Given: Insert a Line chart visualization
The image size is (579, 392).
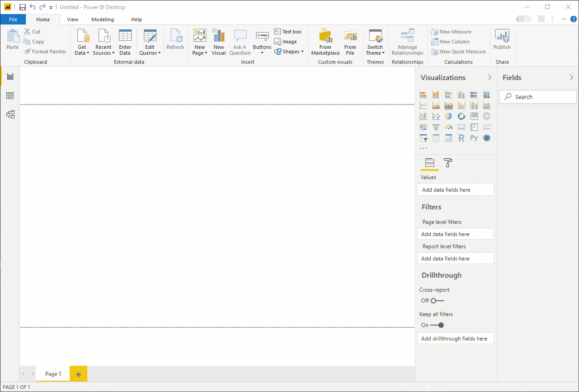Looking at the screenshot, I should tap(423, 105).
